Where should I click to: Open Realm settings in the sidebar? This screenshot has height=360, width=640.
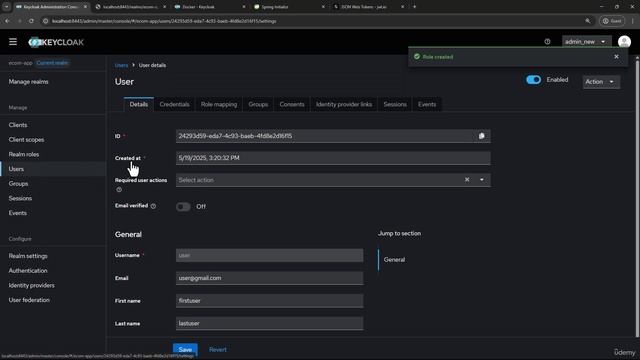point(28,256)
